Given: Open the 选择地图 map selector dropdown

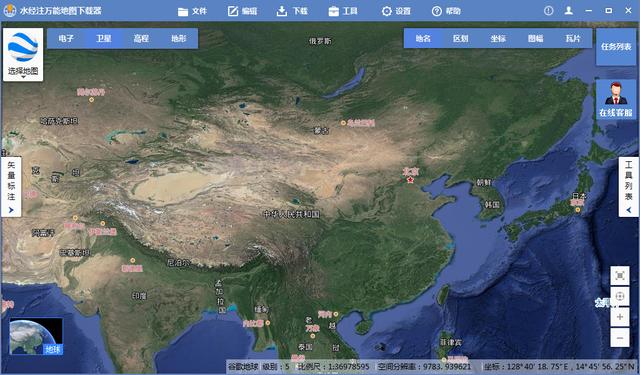Looking at the screenshot, I should 23,54.
